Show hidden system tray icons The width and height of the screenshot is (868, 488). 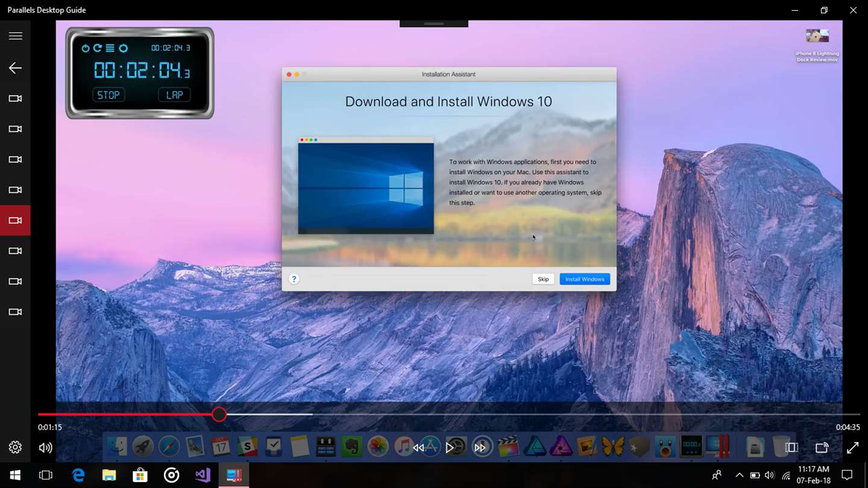740,475
